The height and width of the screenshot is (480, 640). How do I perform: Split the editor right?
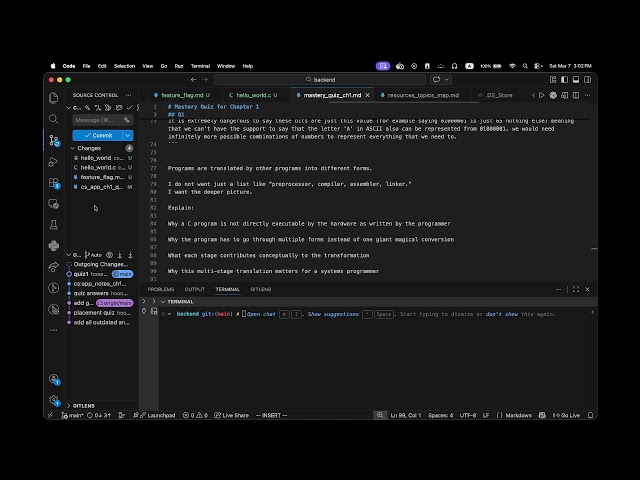[576, 95]
